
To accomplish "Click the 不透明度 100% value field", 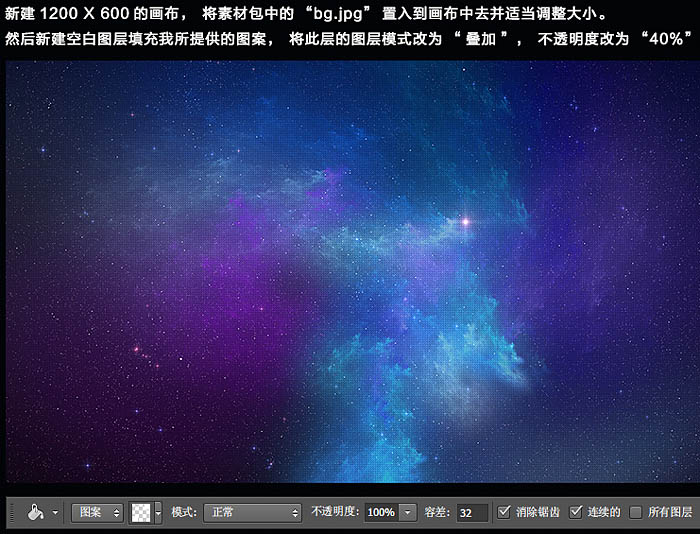I will pyautogui.click(x=381, y=512).
